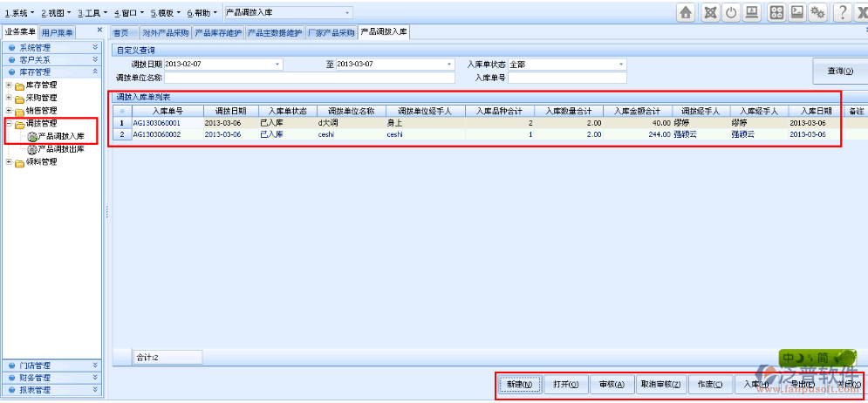868x403 pixels.
Task: Click the molecule-shaped toolbar icon
Action: pyautogui.click(x=710, y=12)
